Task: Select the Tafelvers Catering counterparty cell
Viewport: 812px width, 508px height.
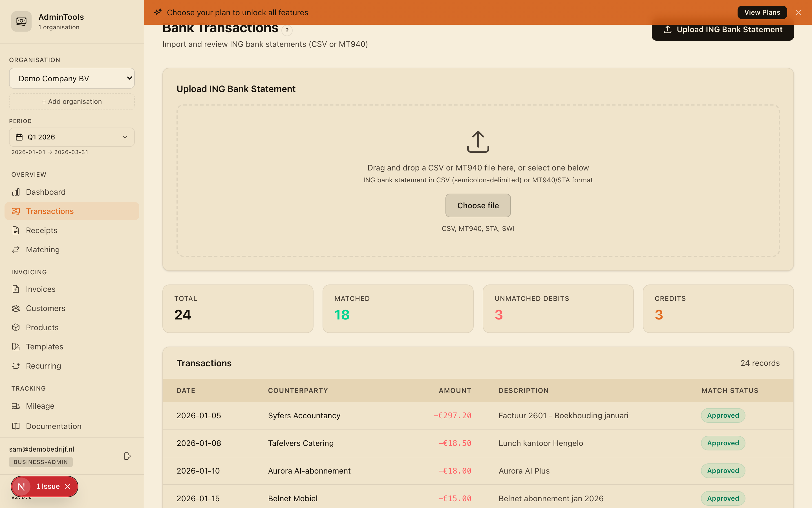Action: point(301,443)
